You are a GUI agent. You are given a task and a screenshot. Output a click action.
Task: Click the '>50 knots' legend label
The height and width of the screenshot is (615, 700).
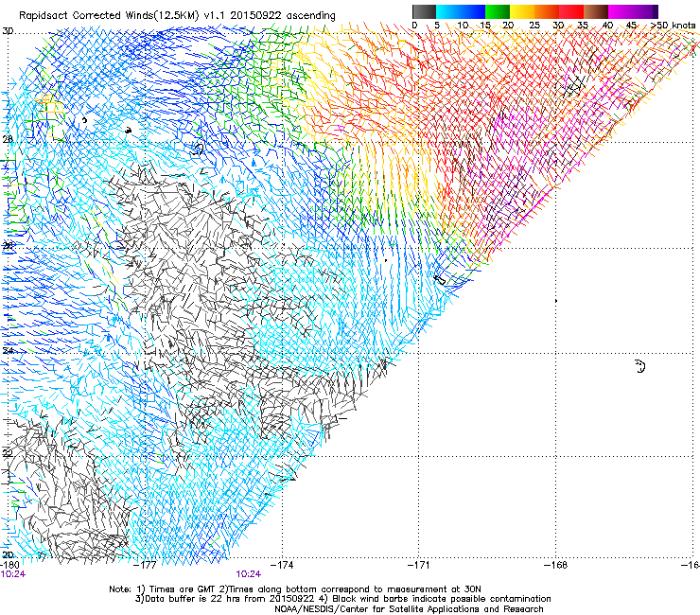pyautogui.click(x=673, y=25)
